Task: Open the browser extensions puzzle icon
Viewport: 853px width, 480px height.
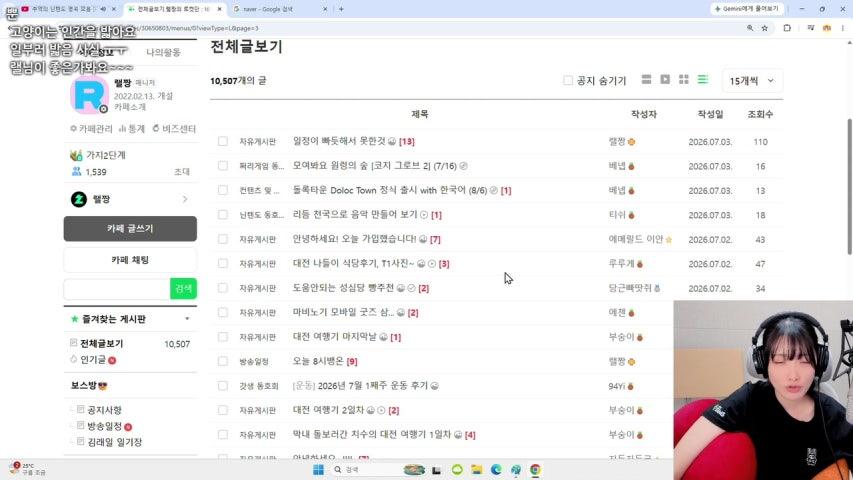Action: coord(787,28)
